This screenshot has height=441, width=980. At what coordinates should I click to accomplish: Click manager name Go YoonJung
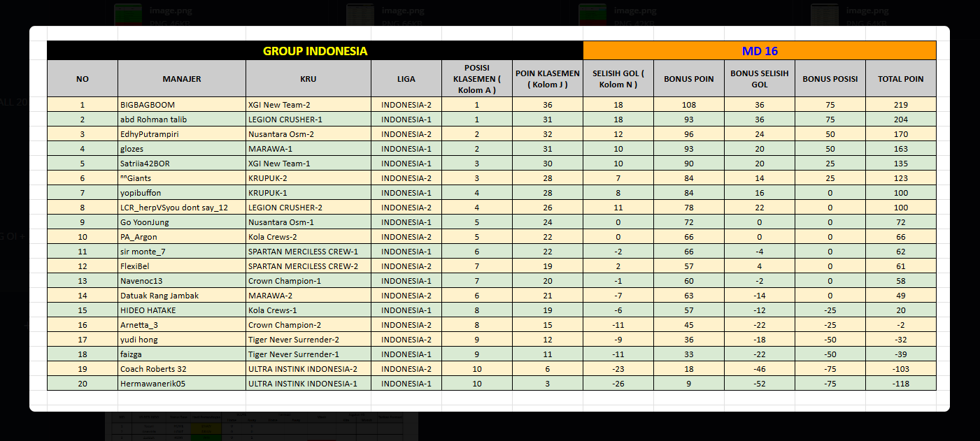(x=145, y=222)
